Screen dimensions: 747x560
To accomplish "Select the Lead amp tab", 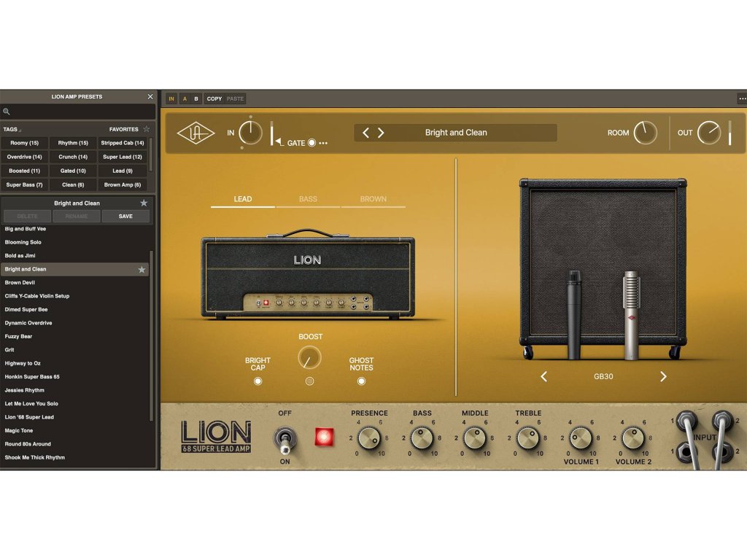I will (x=242, y=200).
